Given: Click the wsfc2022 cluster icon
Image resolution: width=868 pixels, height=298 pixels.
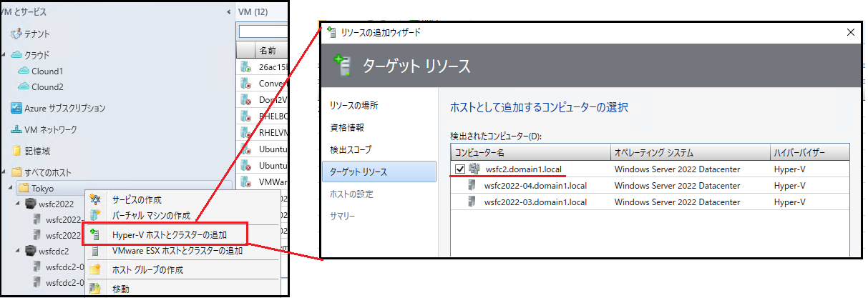Looking at the screenshot, I should [31, 204].
